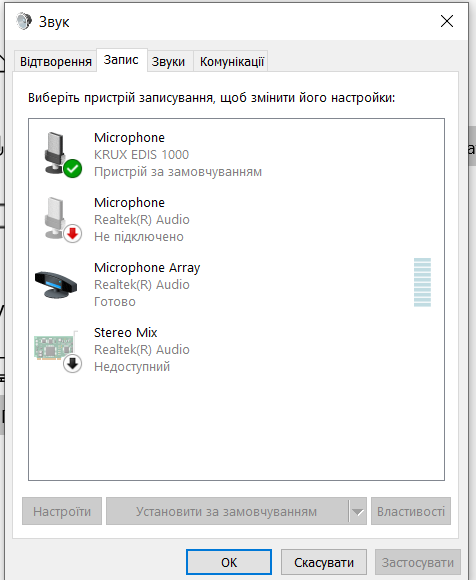Click the disconnected Realtek microphone icon
This screenshot has height=580, width=476.
(x=58, y=219)
